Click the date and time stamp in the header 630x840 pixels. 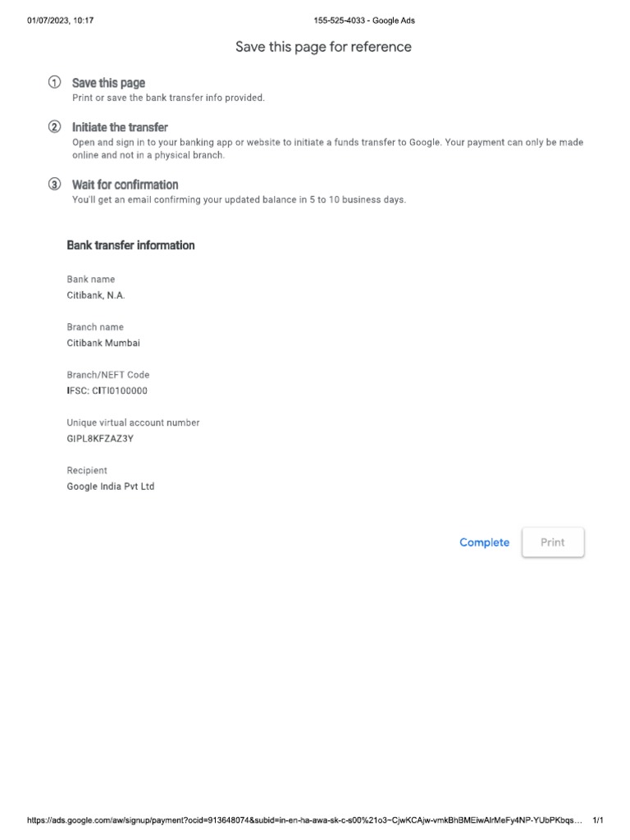pyautogui.click(x=61, y=21)
